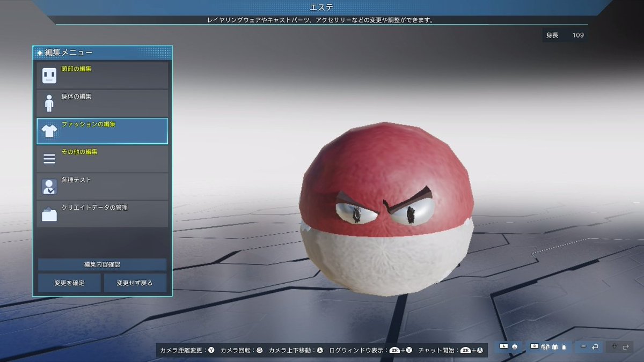Click the create data folder icon
The width and height of the screenshot is (644, 362).
click(49, 214)
